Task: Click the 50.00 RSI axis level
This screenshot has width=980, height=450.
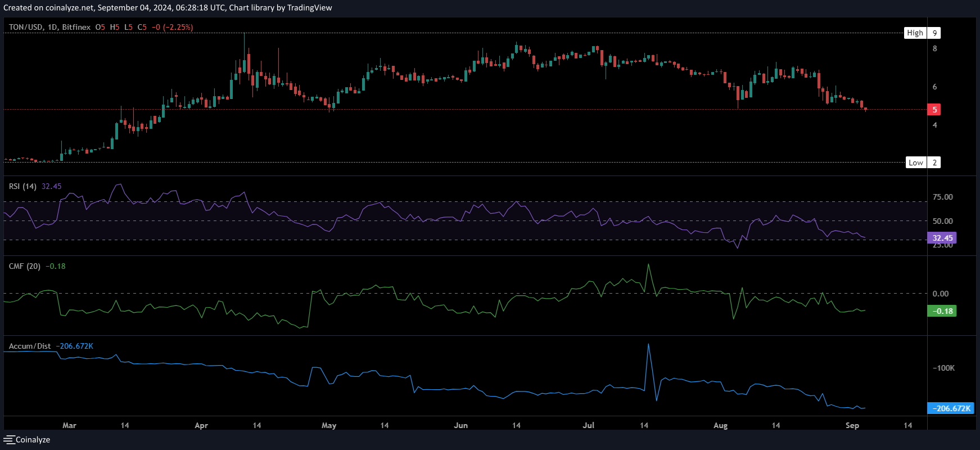Action: tap(943, 221)
